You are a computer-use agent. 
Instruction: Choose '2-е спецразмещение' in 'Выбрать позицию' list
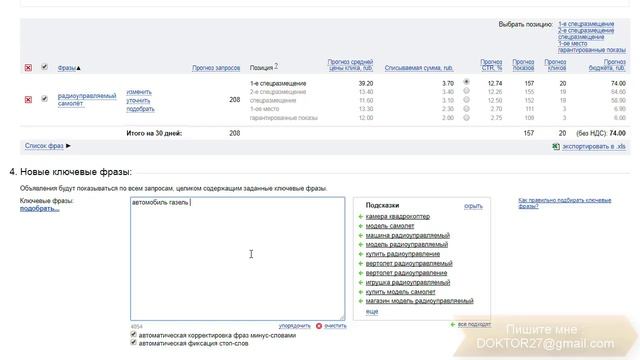586,31
